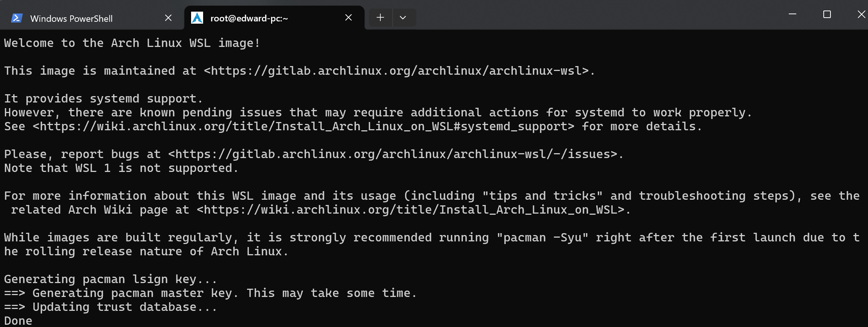Maximize the terminal window
Viewport: 868px width, 327px height.
click(x=827, y=14)
